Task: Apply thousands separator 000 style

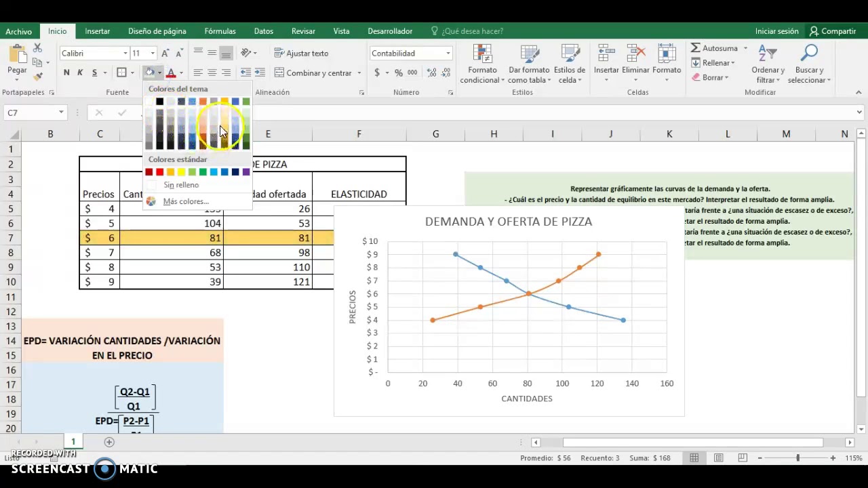Action: click(412, 73)
